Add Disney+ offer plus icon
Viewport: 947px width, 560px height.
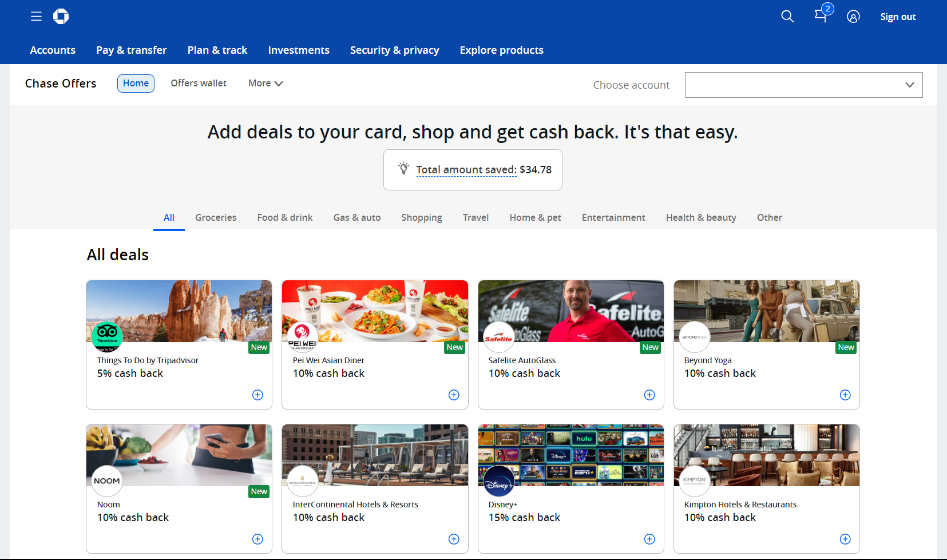[649, 539]
